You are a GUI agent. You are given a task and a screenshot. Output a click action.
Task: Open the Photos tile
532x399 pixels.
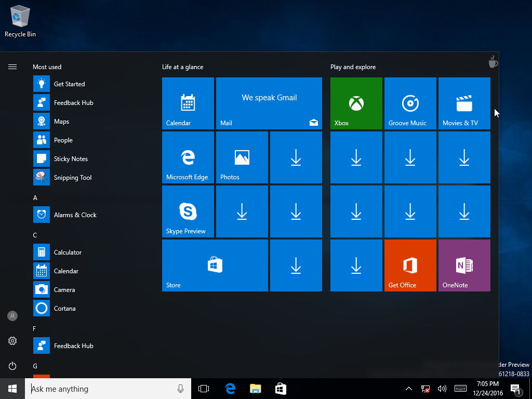pos(242,157)
